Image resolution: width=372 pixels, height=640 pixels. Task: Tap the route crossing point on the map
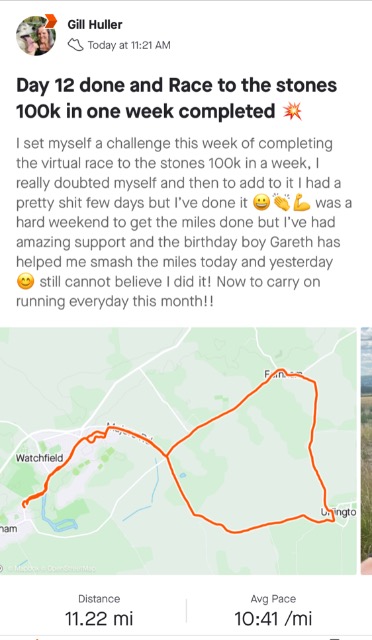pos(167,456)
